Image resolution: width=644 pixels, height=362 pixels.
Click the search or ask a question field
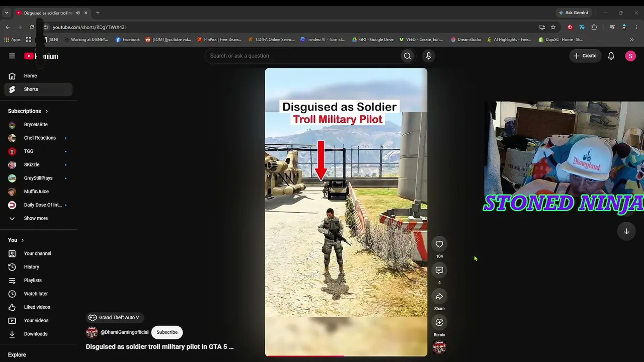(302, 56)
